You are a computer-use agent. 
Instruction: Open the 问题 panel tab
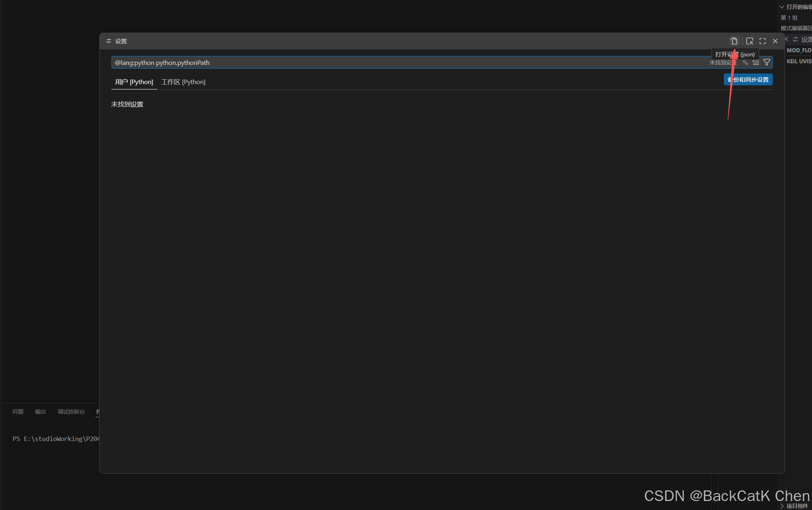coord(18,412)
